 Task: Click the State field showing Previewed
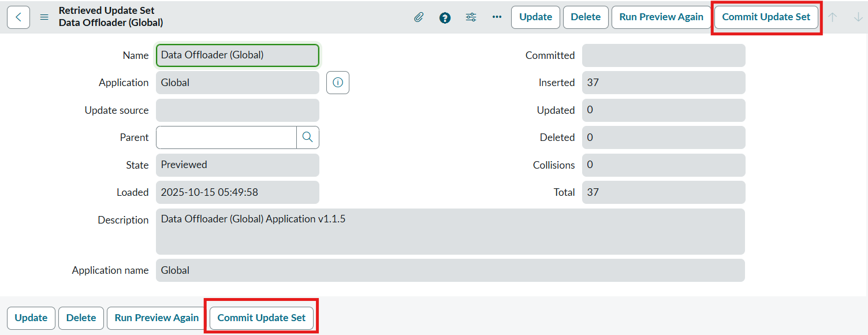tap(237, 165)
